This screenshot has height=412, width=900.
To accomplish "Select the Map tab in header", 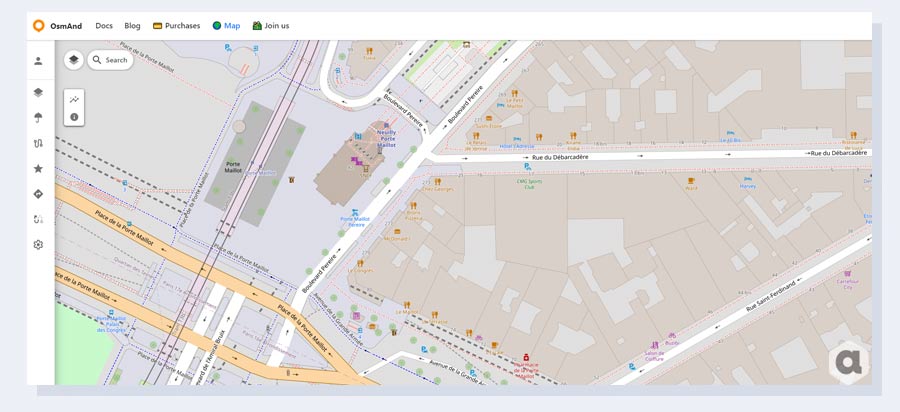I will point(226,26).
